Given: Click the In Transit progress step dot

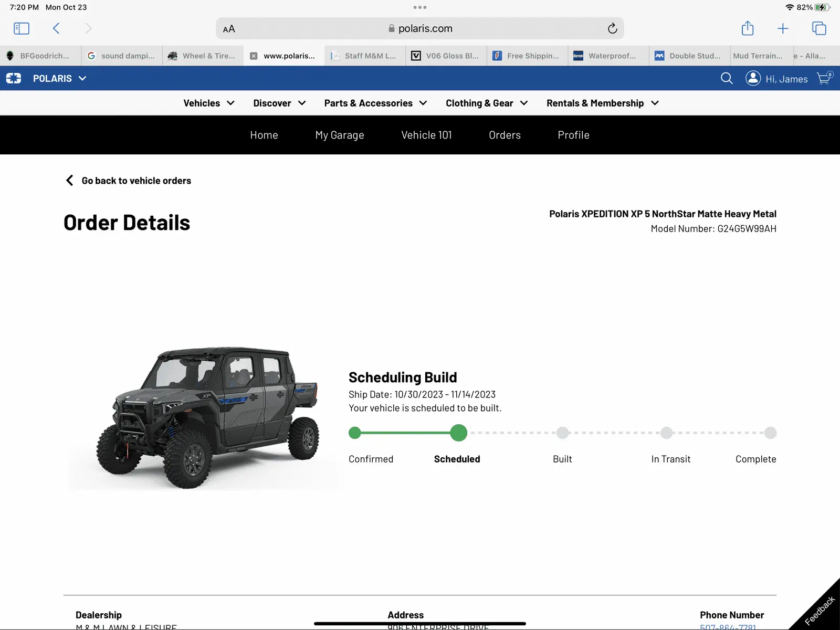Looking at the screenshot, I should click(x=666, y=433).
